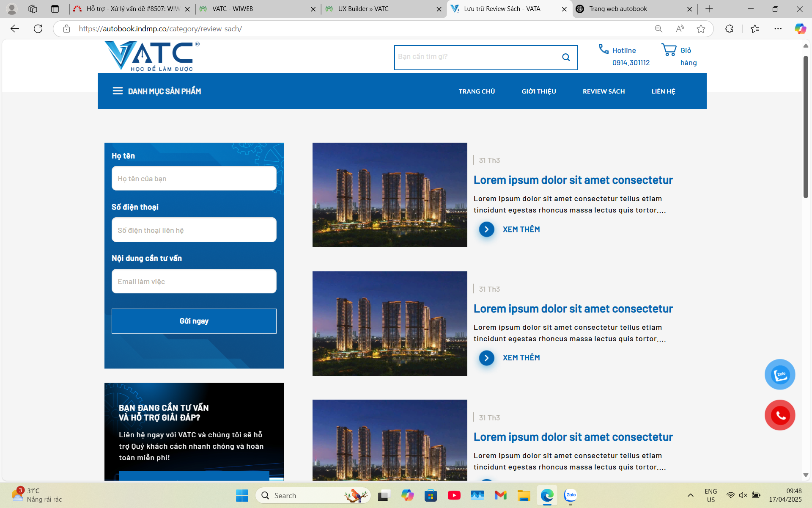Click search magnifier in site search box
Screen dimensions: 812x508
click(566, 57)
